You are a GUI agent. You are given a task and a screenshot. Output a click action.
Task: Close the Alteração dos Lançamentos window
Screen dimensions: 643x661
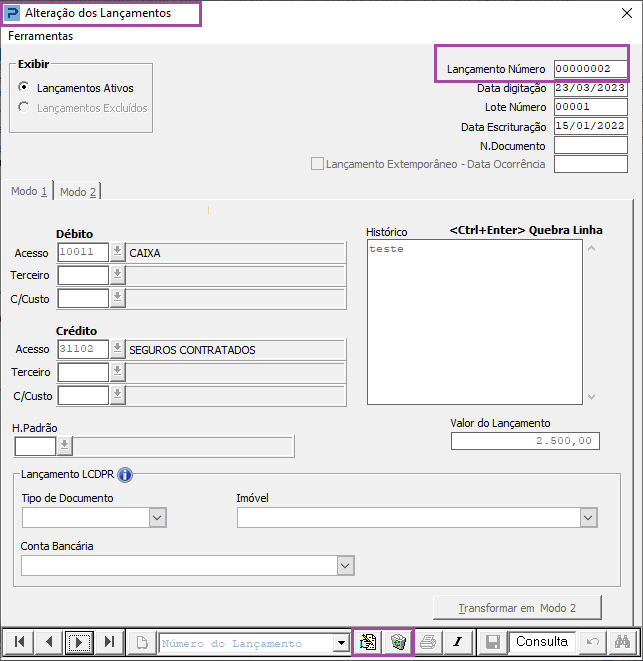pos(627,13)
